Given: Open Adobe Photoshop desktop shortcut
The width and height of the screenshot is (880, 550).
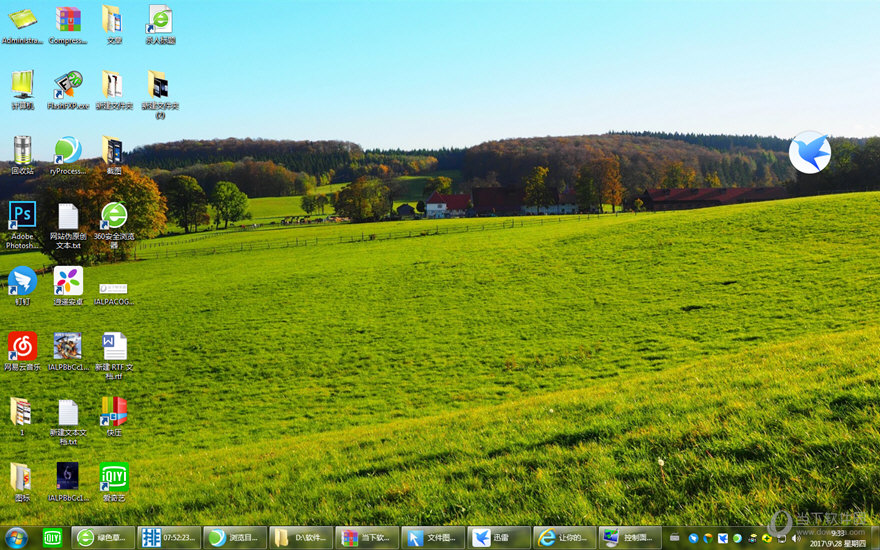Looking at the screenshot, I should pos(22,215).
